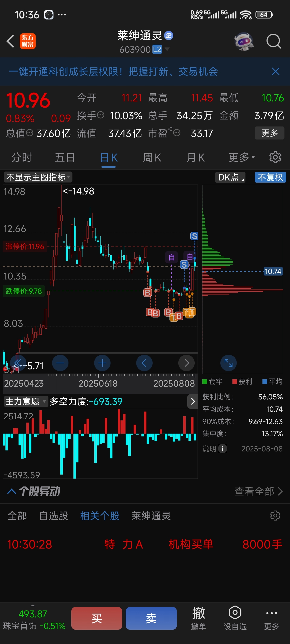Tap the 设自选 watchlist icon
Viewport: 290px width, 644px height.
coord(235,618)
